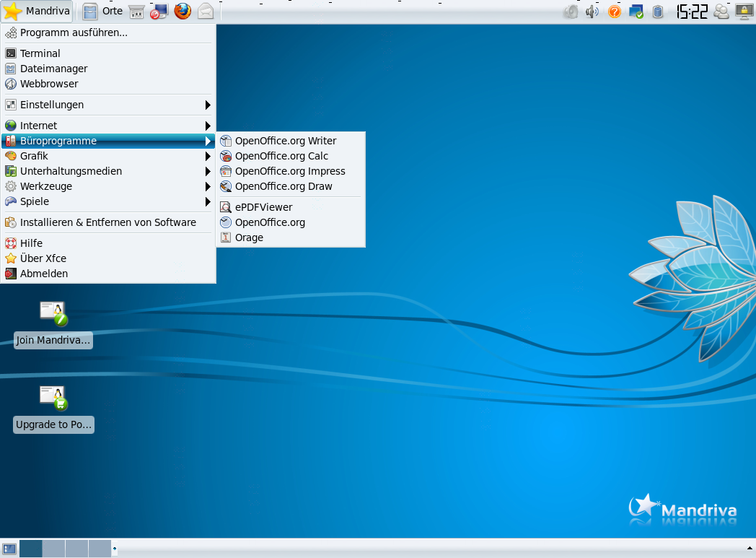Image resolution: width=756 pixels, height=558 pixels.
Task: Click the show desktop icon in bottom panel
Action: click(9, 549)
